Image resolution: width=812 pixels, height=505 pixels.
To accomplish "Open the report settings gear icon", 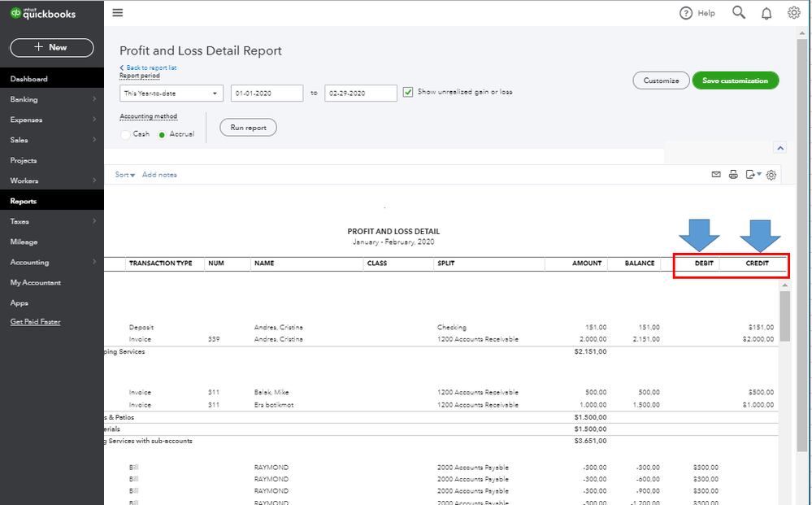I will (x=771, y=175).
